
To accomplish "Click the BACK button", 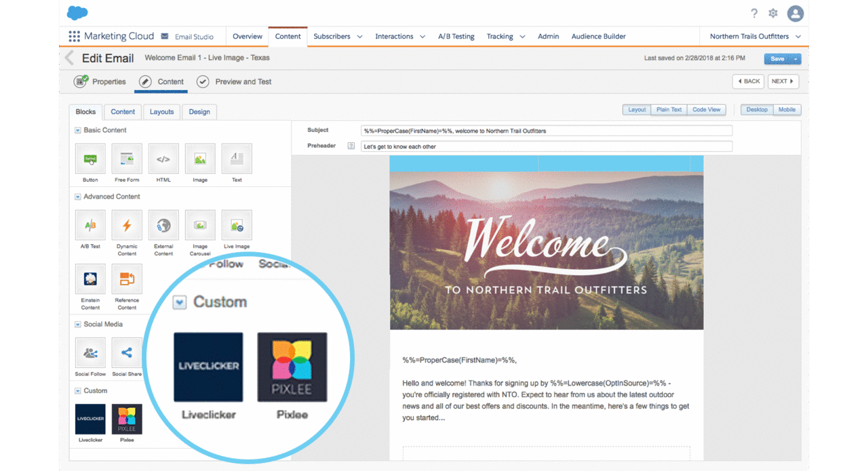I will (x=748, y=81).
